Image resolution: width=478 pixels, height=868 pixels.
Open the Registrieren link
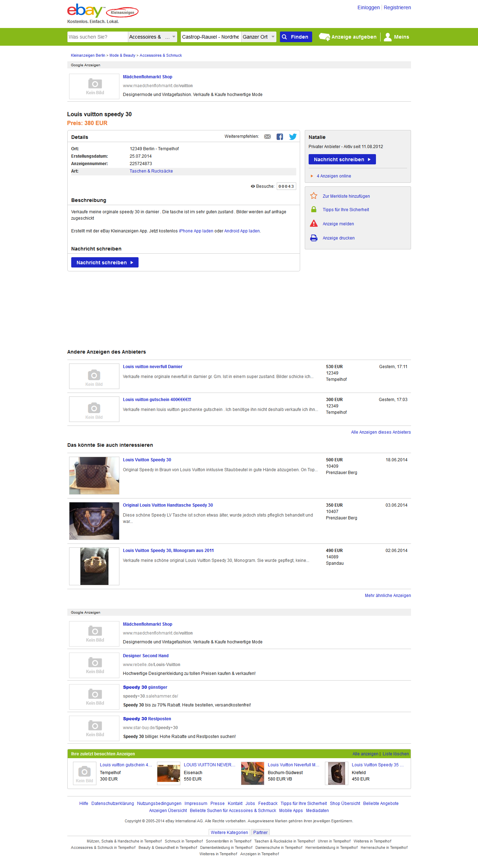click(397, 7)
